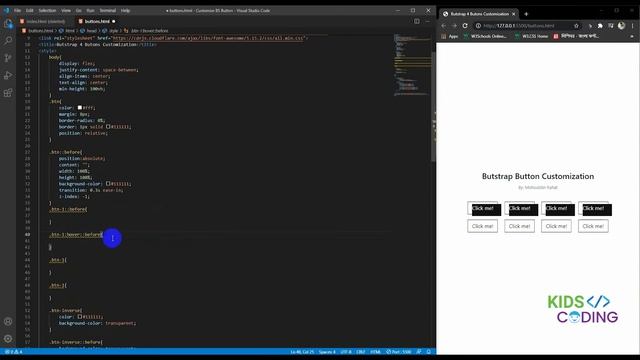This screenshot has height=360, width=640.
Task: Open the Accounts icon in the activity bar
Action: click(8, 322)
